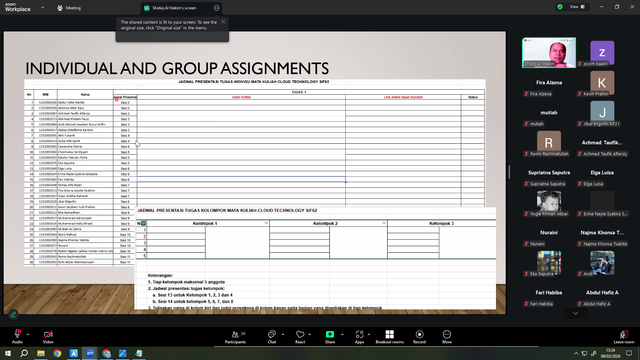The height and width of the screenshot is (360, 640).
Task: Select the Nuraini participant tile
Action: tap(549, 233)
